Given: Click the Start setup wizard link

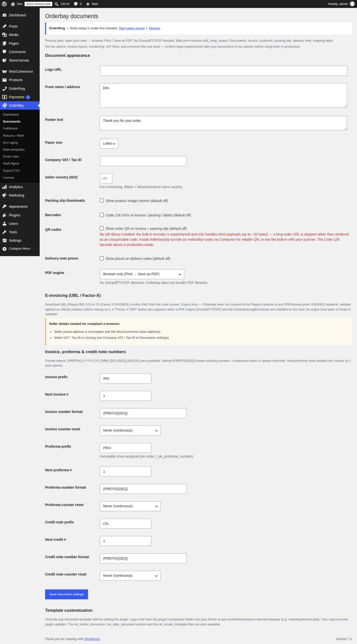Looking at the screenshot, I should (132, 28).
